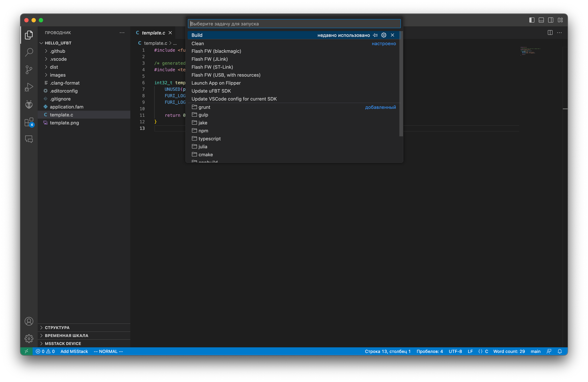Open the typescript task folder
588x382 pixels.
point(293,138)
